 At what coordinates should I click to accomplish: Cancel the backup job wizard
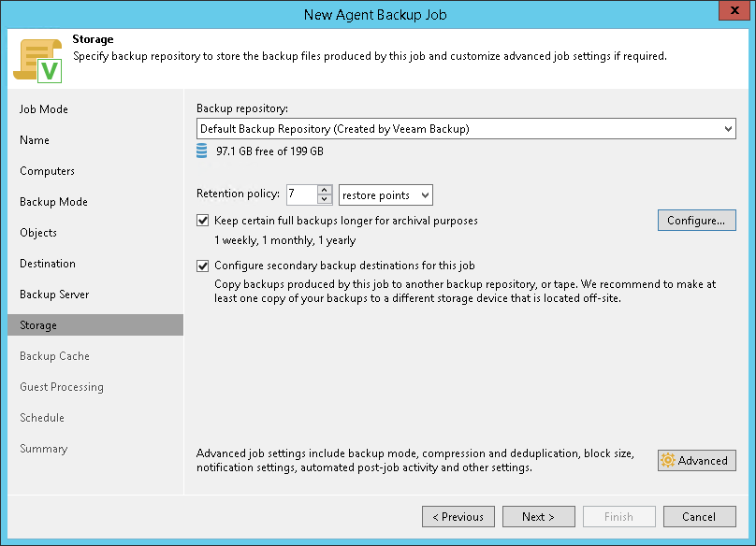coord(699,516)
